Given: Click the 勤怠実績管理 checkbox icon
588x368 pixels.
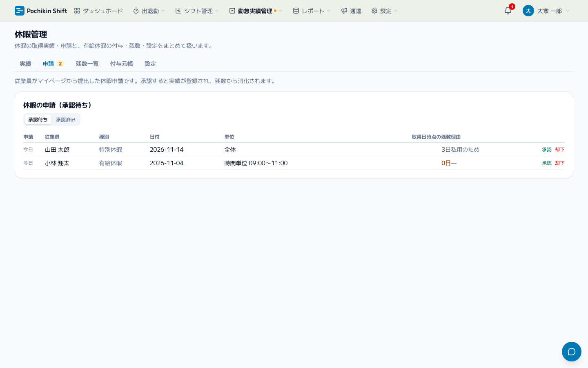Looking at the screenshot, I should [x=232, y=11].
